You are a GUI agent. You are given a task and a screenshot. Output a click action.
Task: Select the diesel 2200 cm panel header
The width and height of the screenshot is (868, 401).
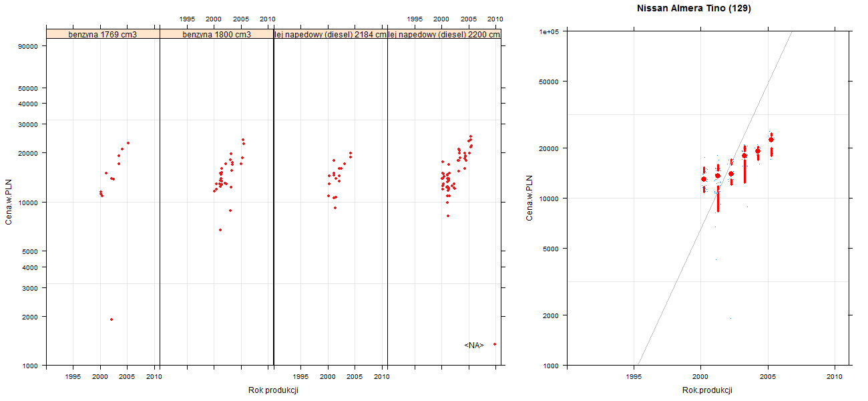444,34
